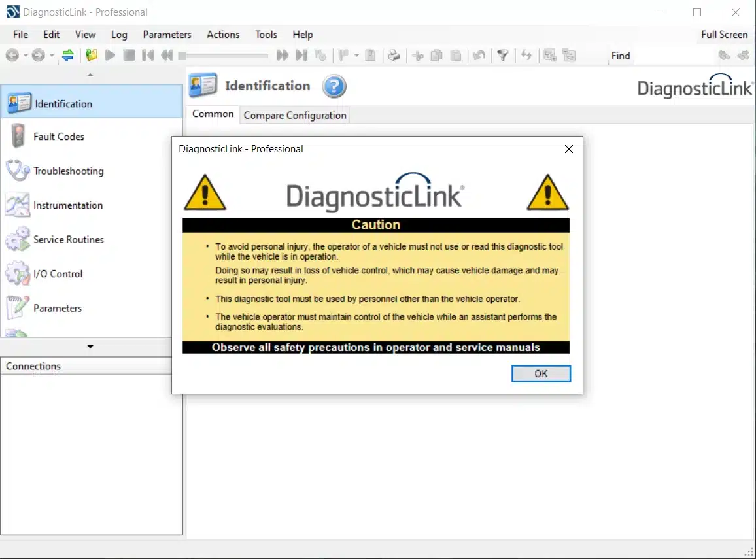
Task: Click the Print icon in toolbar
Action: (x=394, y=56)
